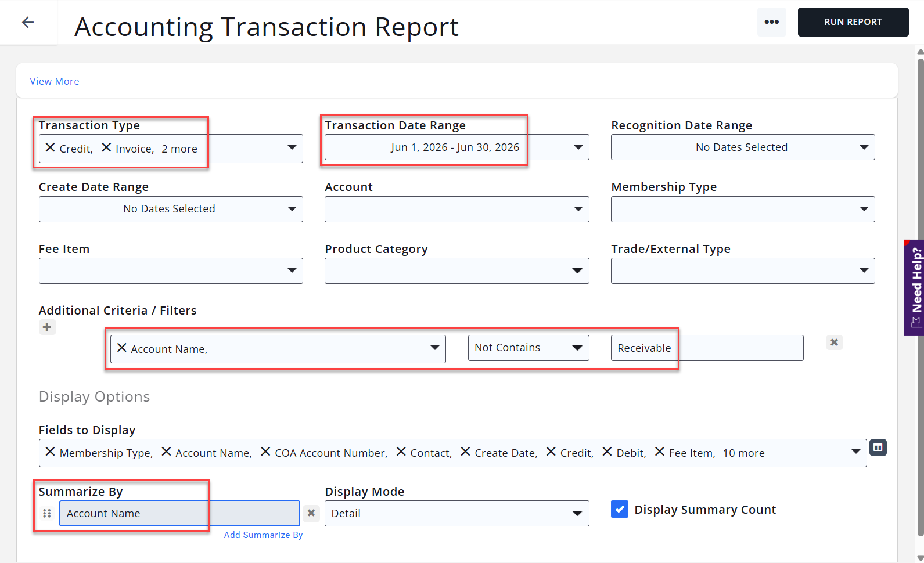Click the vertical page scrollbar
The width and height of the screenshot is (924, 563).
tap(920, 296)
